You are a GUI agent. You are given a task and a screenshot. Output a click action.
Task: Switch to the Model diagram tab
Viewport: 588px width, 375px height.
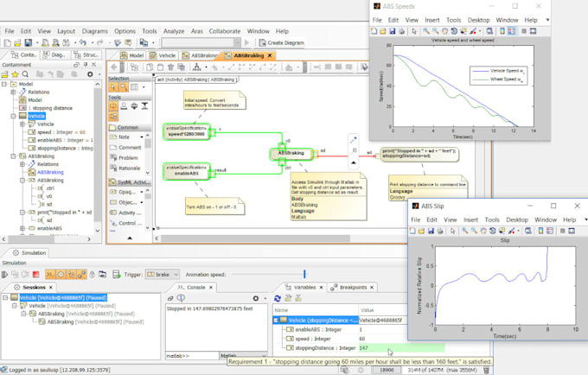132,55
